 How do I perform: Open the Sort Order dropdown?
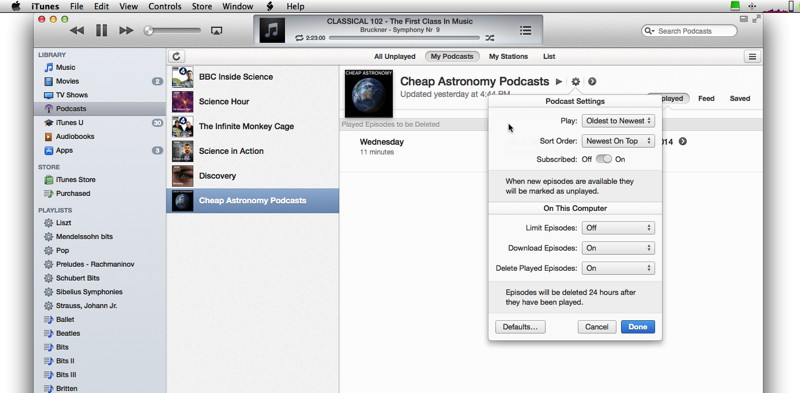coord(618,141)
